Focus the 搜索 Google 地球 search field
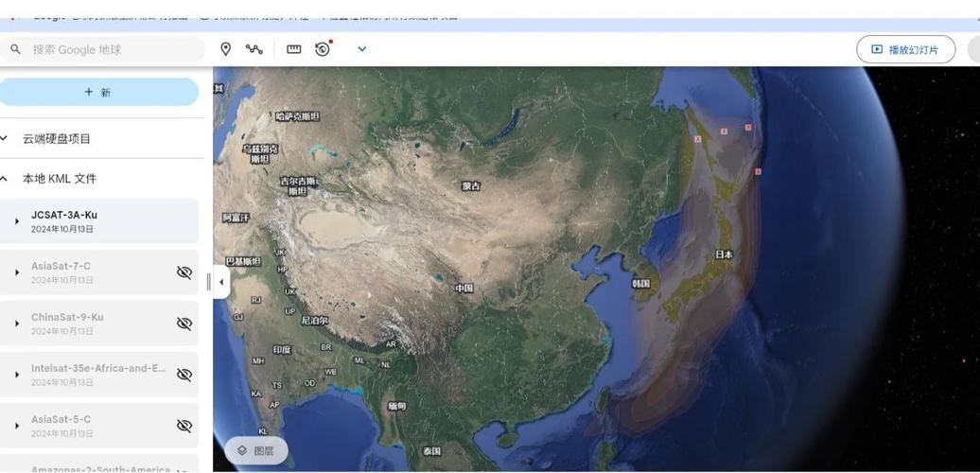 [x=102, y=49]
